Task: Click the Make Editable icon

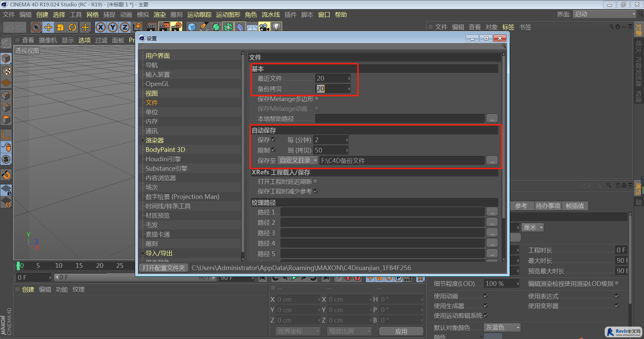Action: [6, 43]
